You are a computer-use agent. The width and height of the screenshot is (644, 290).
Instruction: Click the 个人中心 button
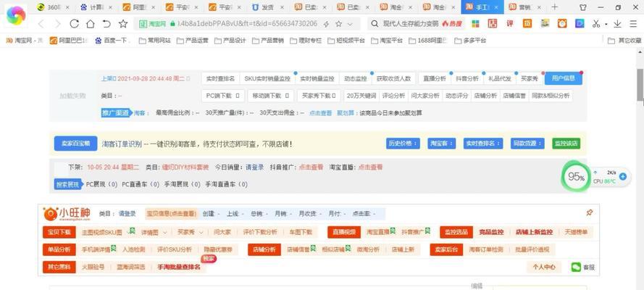[544, 267]
